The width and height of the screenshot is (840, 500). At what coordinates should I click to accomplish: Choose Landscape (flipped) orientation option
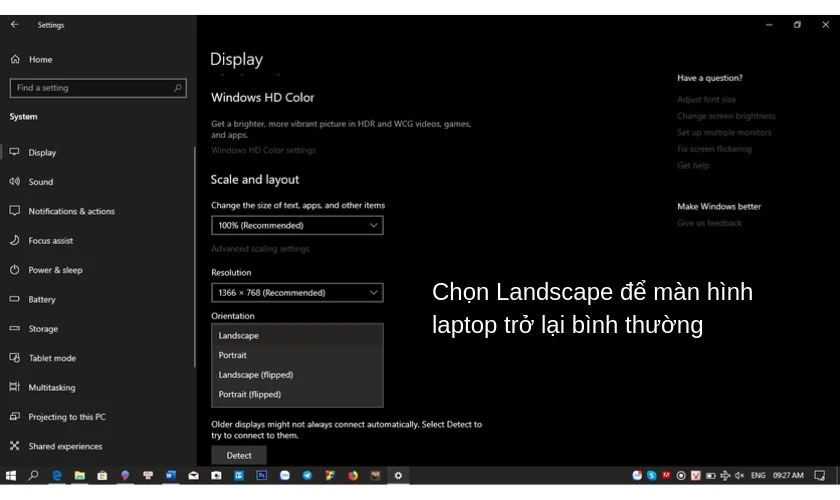pyautogui.click(x=297, y=375)
